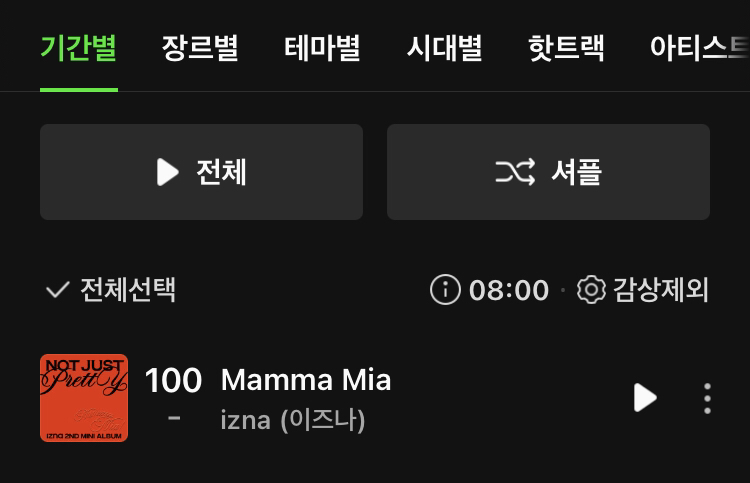The image size is (750, 483).
Task: Tap the crossed-arrows shuffle icon
Action: (x=515, y=172)
